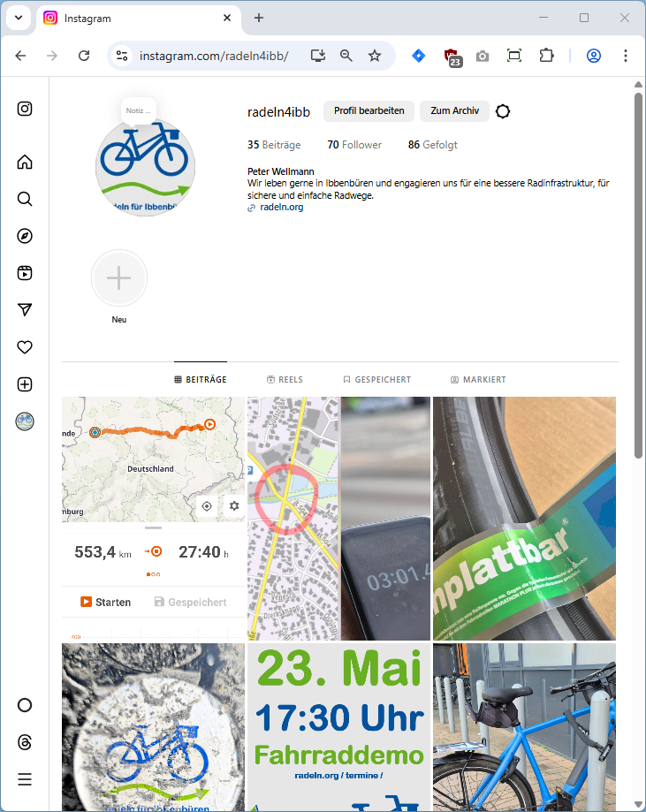Switch to the REELS tab
The height and width of the screenshot is (812, 646).
click(x=285, y=380)
